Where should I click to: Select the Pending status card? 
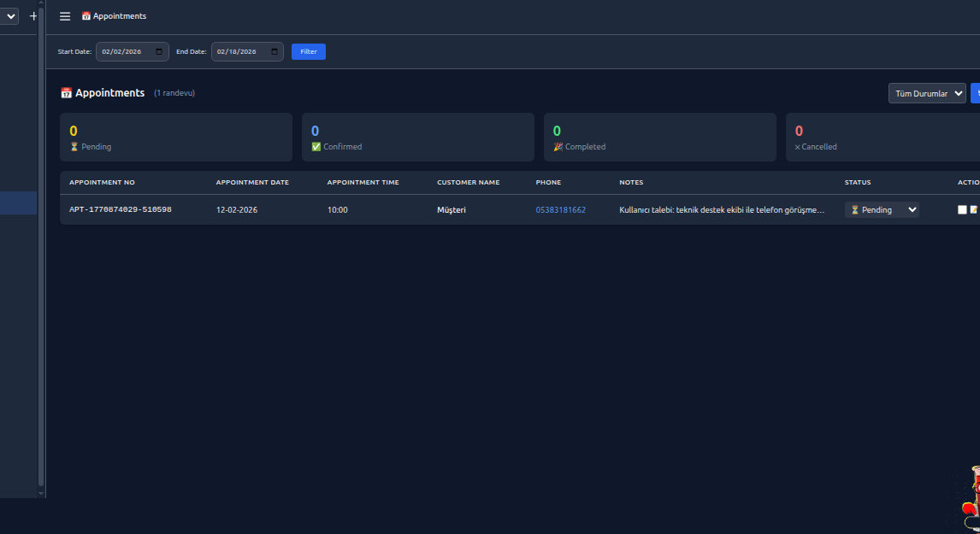pyautogui.click(x=175, y=137)
